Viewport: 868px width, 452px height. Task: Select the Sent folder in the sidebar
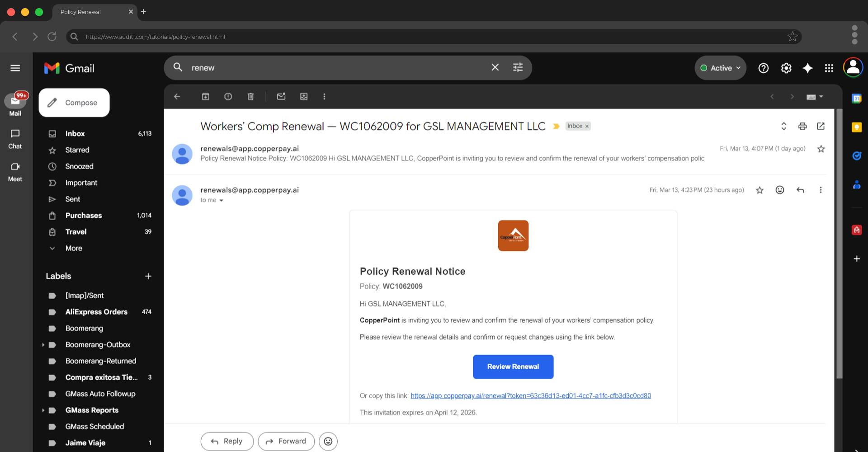coord(72,199)
